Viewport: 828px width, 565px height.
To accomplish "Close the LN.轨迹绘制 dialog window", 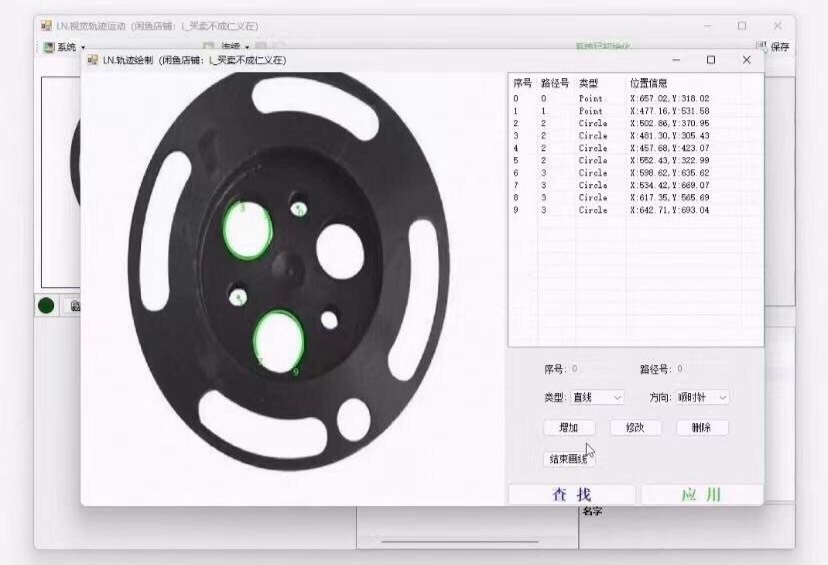I will 746,60.
